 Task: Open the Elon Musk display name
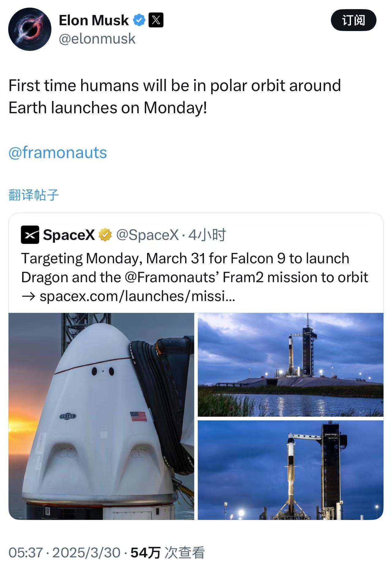[93, 20]
